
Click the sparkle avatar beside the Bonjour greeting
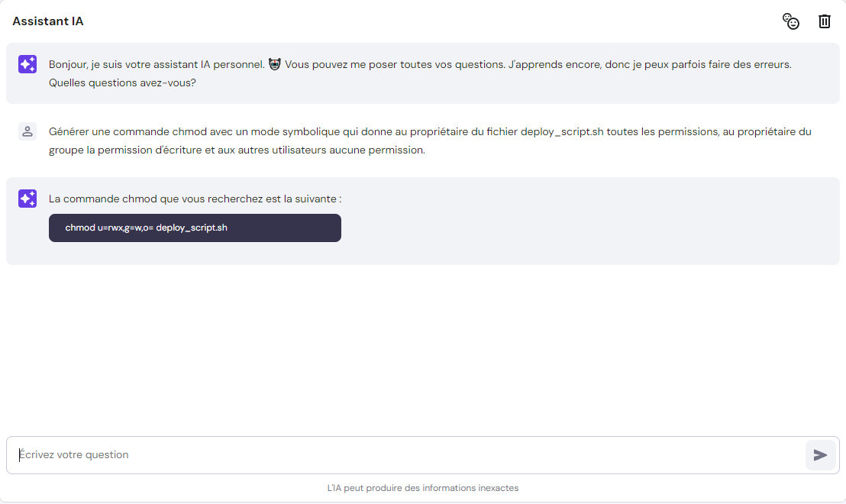click(x=27, y=65)
